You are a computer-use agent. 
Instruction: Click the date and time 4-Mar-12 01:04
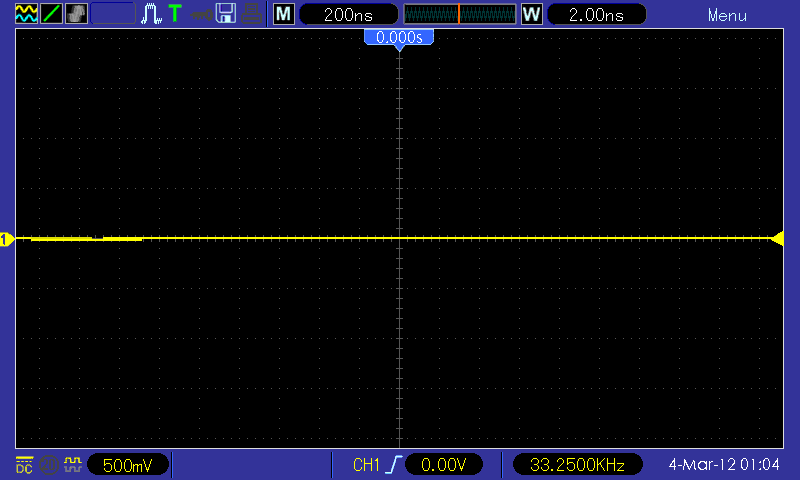coord(724,465)
